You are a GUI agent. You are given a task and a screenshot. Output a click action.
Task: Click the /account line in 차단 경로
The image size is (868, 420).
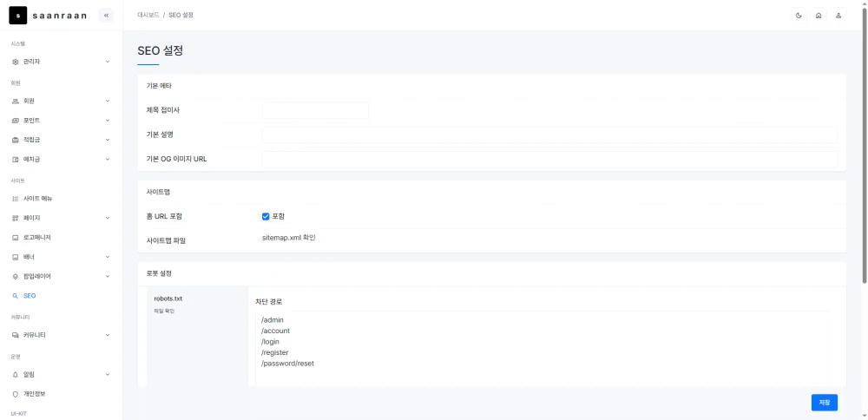[x=275, y=331]
